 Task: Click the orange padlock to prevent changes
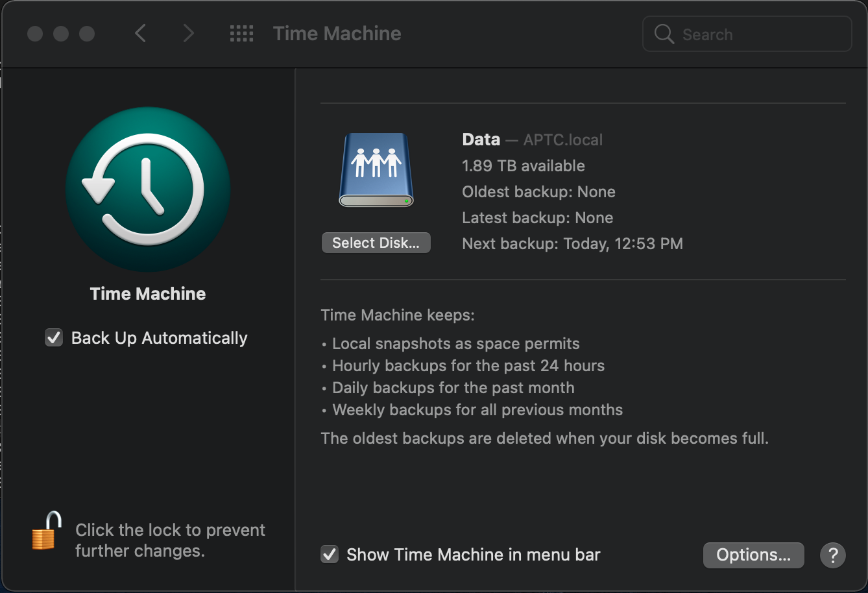click(x=46, y=531)
